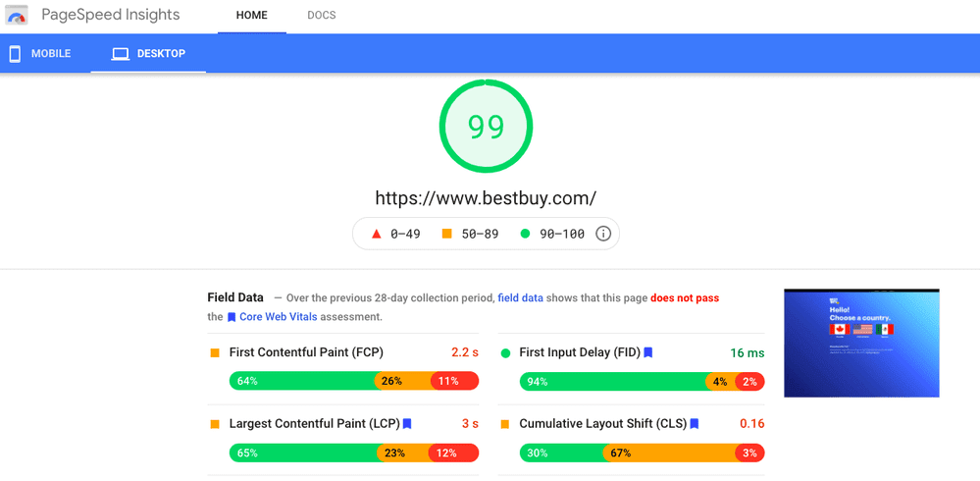Open the Core Web Vitals link
Image resolution: width=980 pixels, height=481 pixels.
[279, 317]
